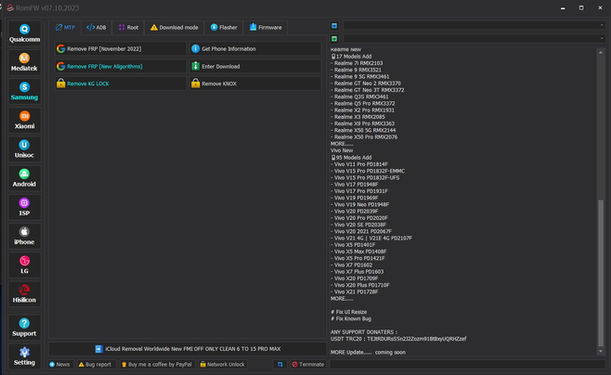Open the Firmware tab

coord(266,27)
